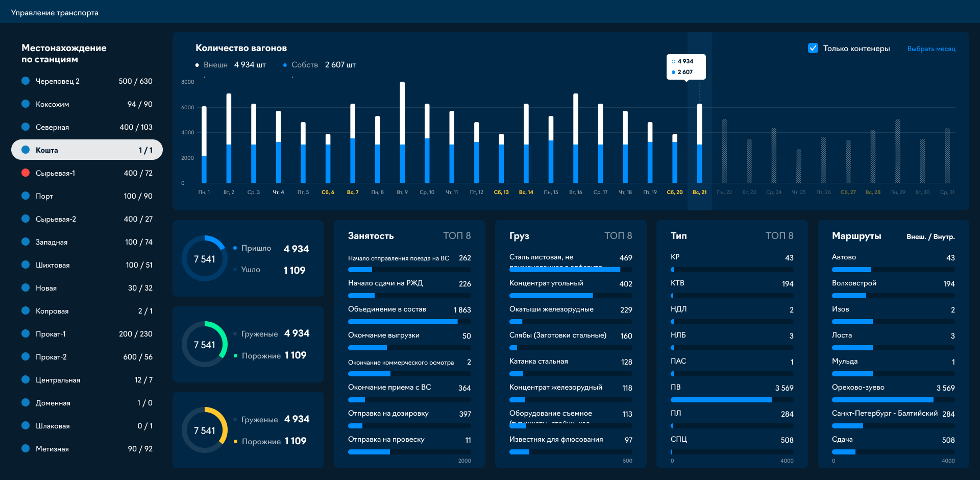Image resolution: width=980 pixels, height=480 pixels.
Task: Select the Сырьевая-2 station row
Action: pos(87,219)
